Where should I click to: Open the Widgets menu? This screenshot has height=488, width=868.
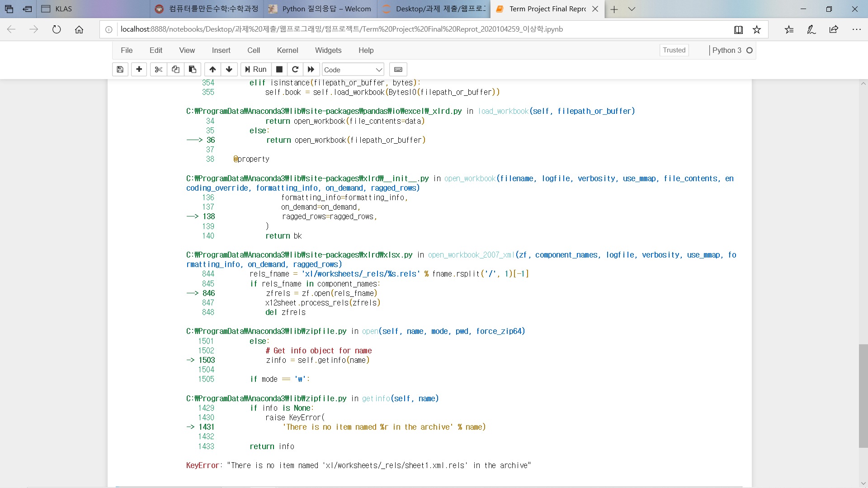(x=328, y=50)
